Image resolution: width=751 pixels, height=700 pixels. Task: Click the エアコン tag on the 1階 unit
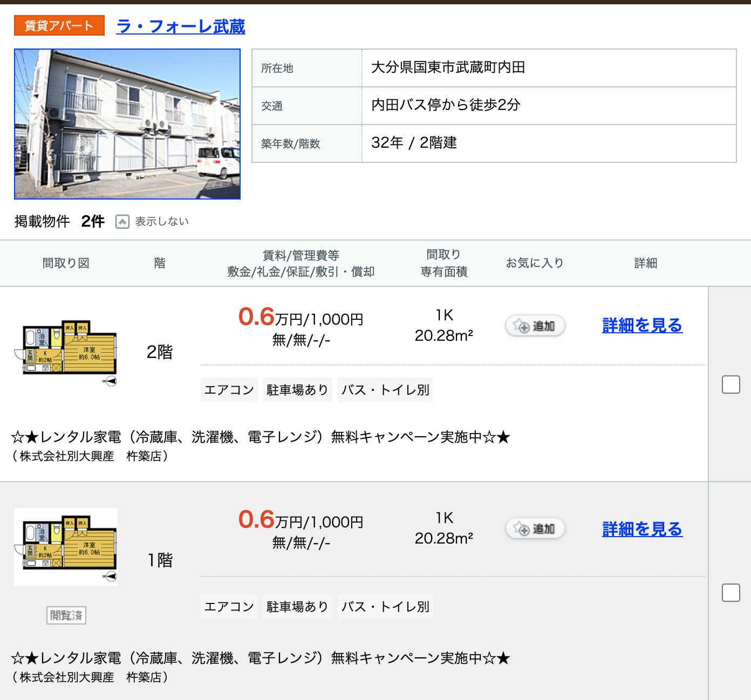point(229,607)
